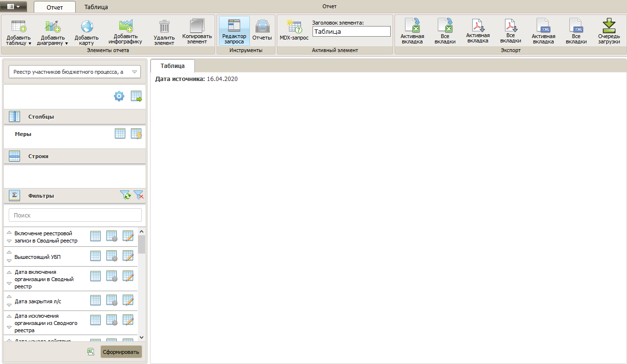Open the Добавить таблицу dropdown
This screenshot has height=364, width=627.
click(x=18, y=33)
